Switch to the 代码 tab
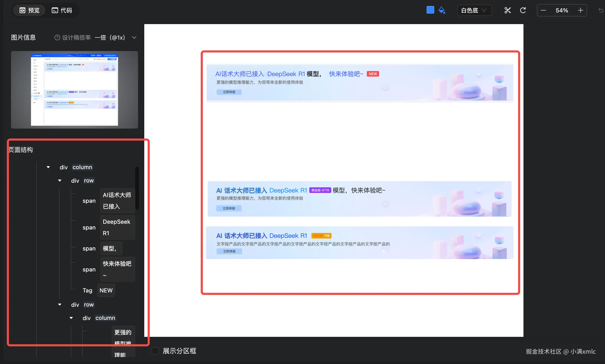 [x=62, y=10]
